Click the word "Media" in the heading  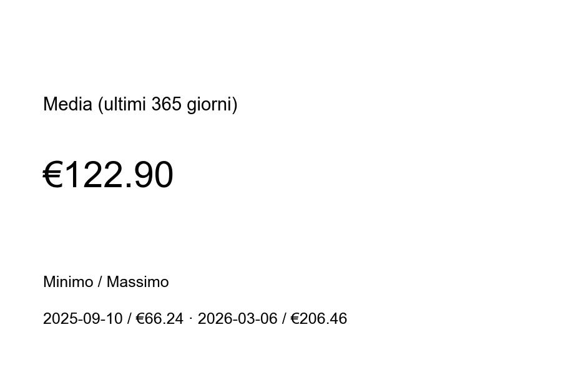(67, 104)
